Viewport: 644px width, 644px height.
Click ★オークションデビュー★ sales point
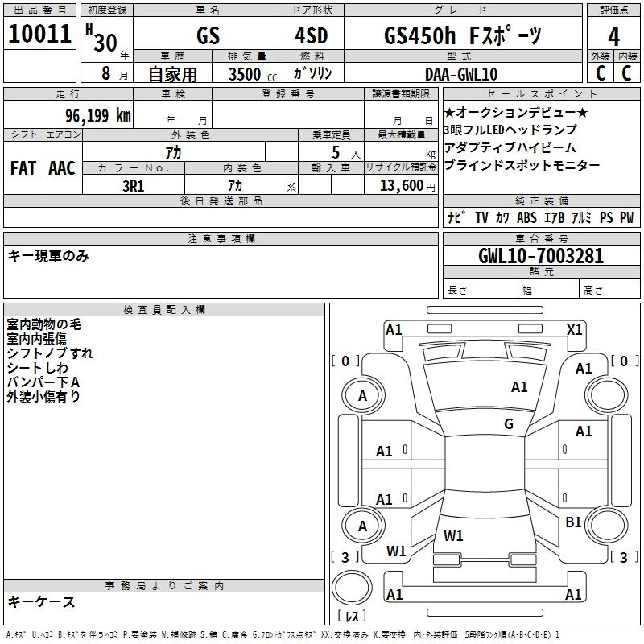point(516,113)
